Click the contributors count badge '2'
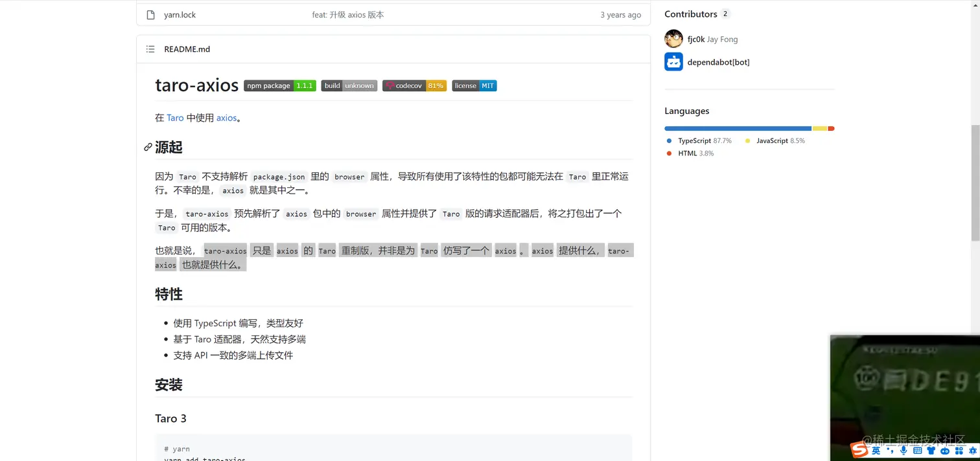This screenshot has height=461, width=980. click(x=725, y=14)
